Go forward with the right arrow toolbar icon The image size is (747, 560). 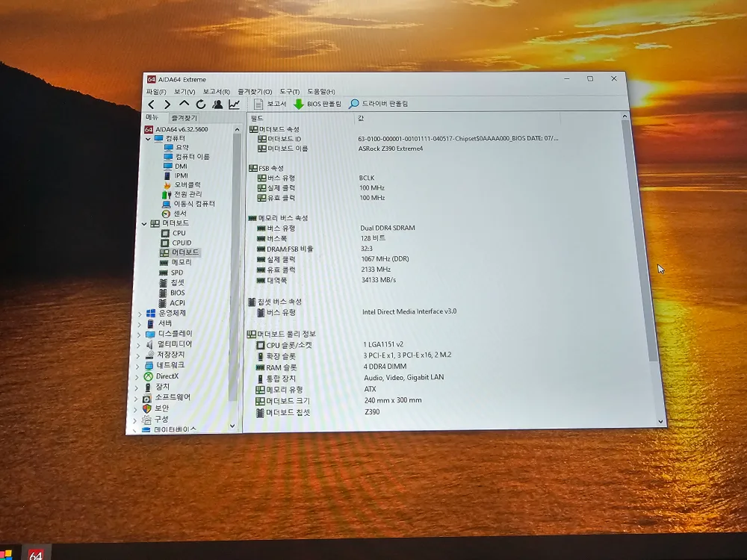167,105
